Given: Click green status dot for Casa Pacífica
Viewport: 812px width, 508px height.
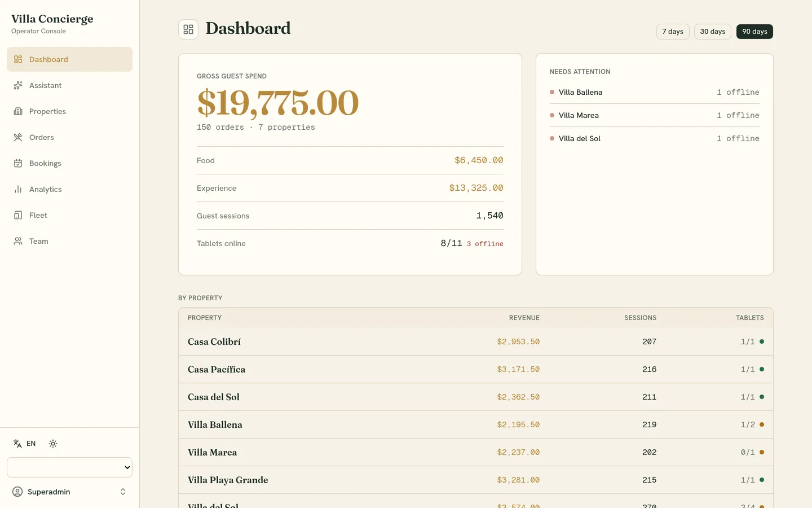Looking at the screenshot, I should tap(762, 369).
